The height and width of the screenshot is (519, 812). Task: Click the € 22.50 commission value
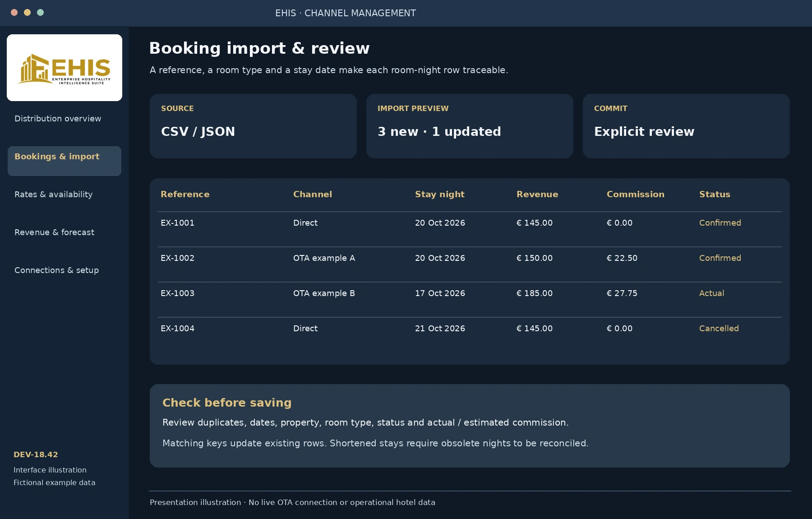[x=622, y=258]
